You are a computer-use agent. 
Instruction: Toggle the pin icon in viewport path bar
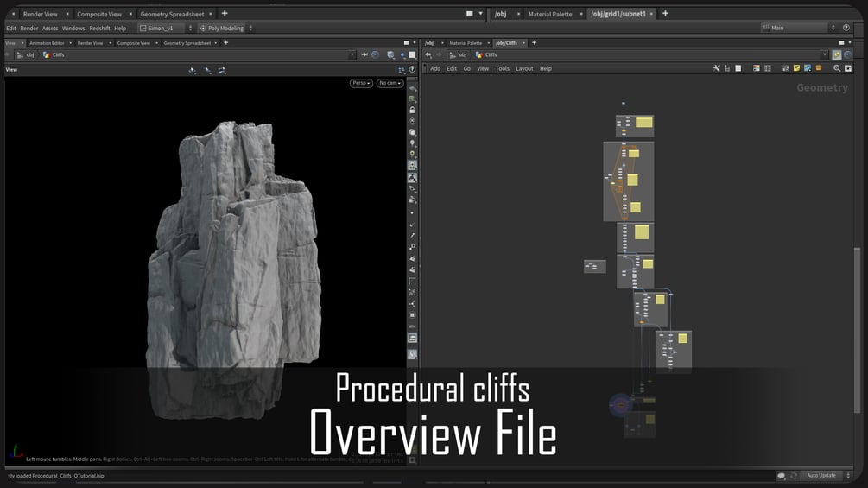[x=364, y=54]
